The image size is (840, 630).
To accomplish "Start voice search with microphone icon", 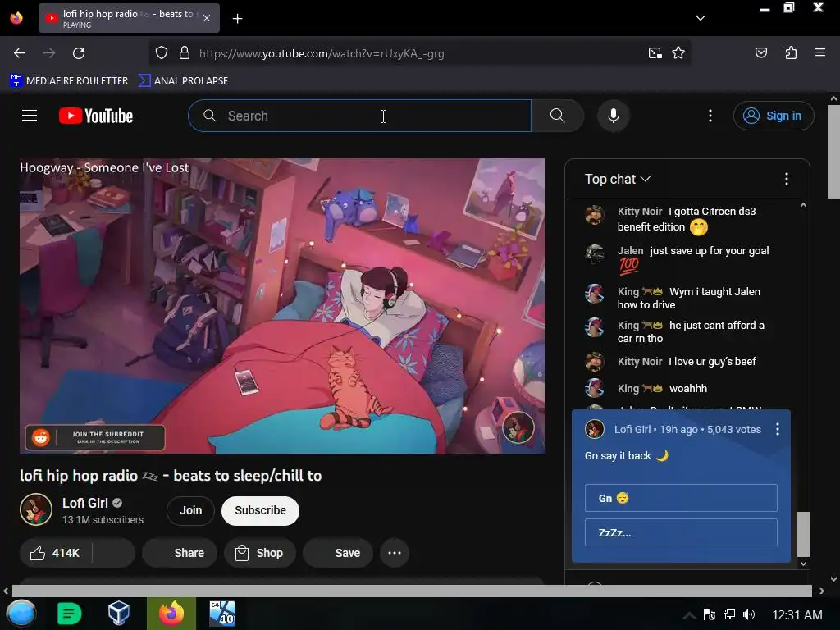I will point(614,116).
